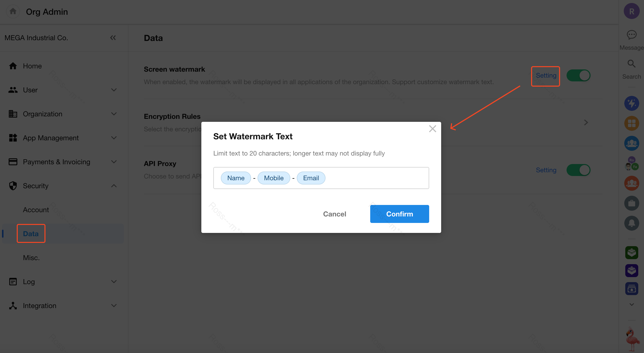Open the Message chat icon

tap(631, 35)
